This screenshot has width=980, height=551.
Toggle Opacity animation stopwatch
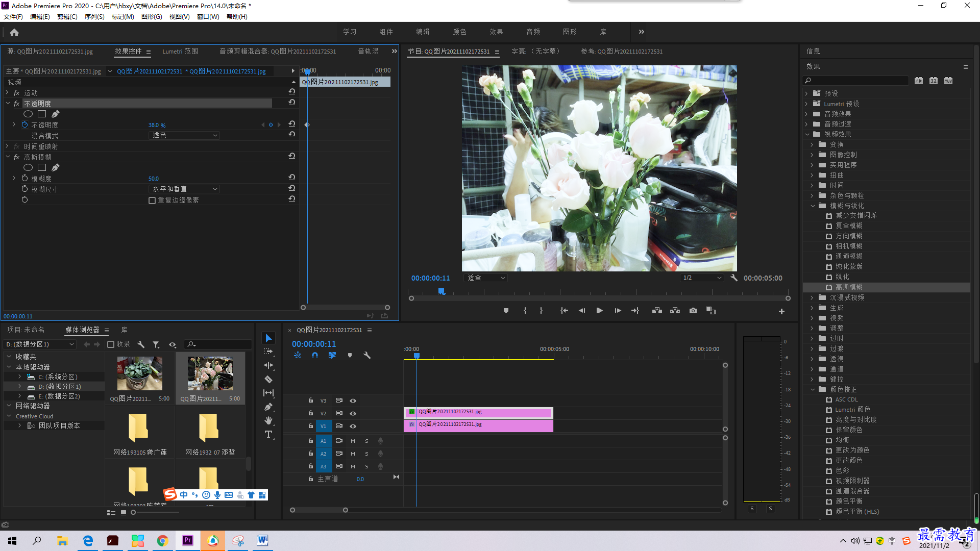tap(24, 124)
